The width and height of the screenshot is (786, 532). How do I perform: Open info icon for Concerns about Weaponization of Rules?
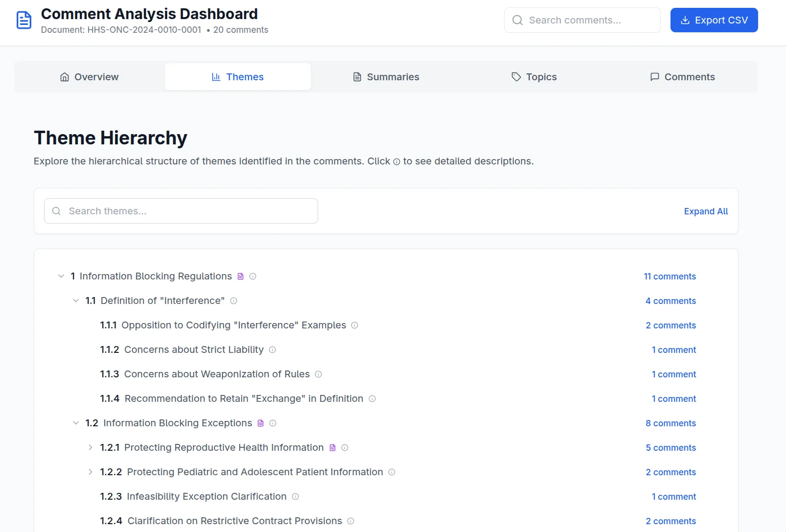pyautogui.click(x=319, y=374)
